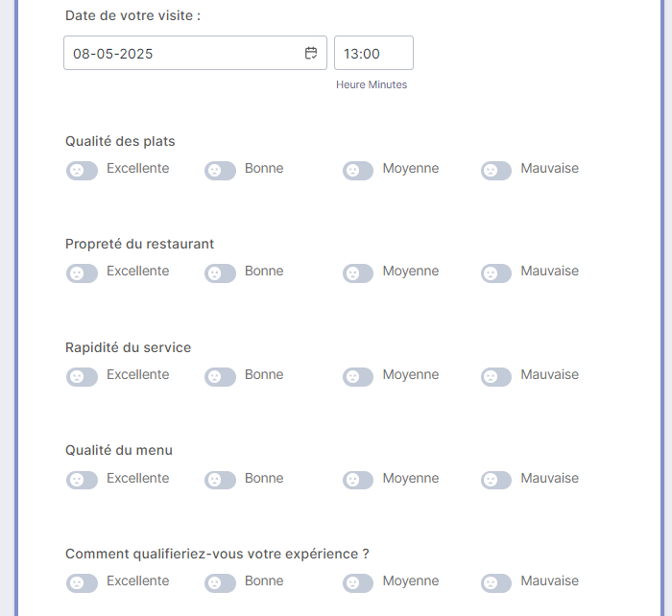Toggle Excellente for Qualité des plats

(83, 170)
